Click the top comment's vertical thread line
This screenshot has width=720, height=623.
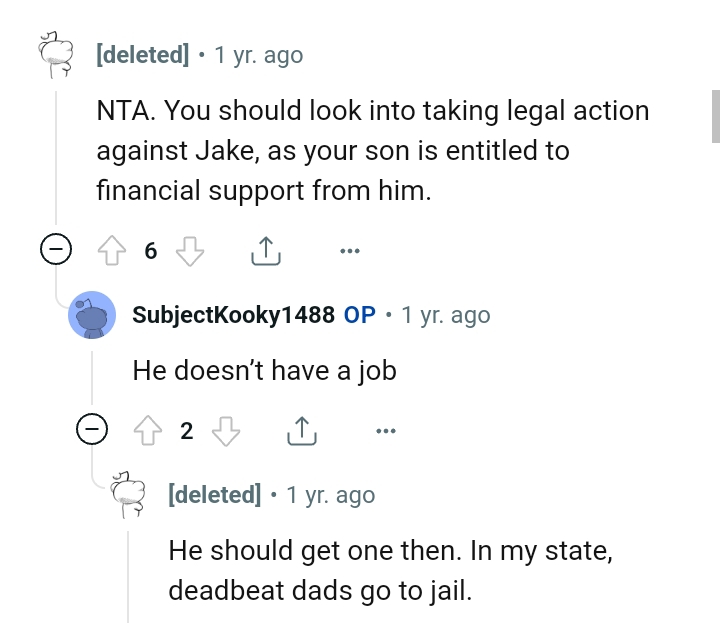56,160
